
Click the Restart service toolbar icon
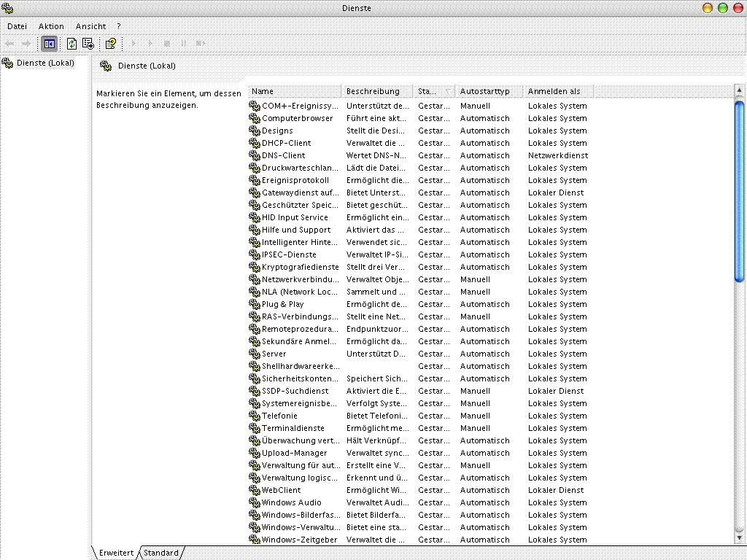click(x=201, y=43)
